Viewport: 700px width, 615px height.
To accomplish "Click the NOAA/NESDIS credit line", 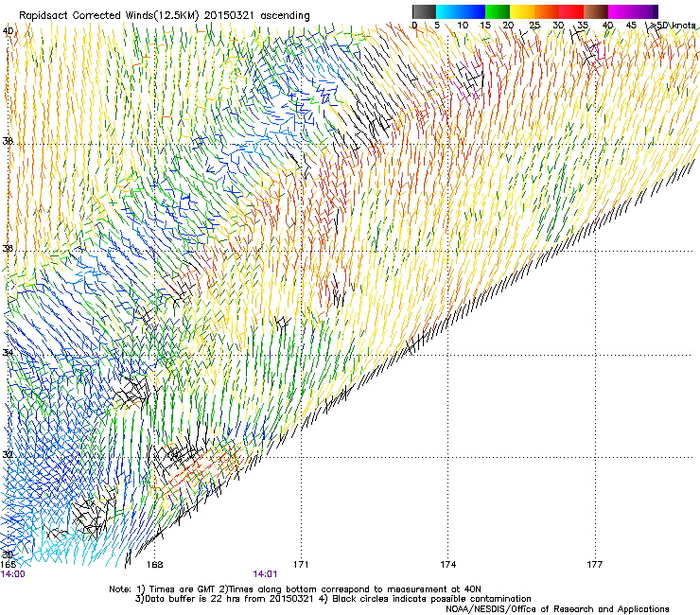I will (557, 609).
